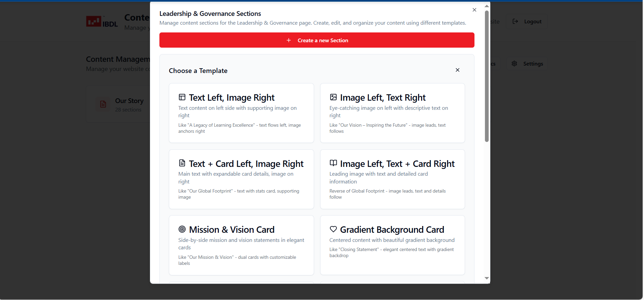Click the document icon beside Text + Card Left
This screenshot has height=300, width=644.
point(182,163)
